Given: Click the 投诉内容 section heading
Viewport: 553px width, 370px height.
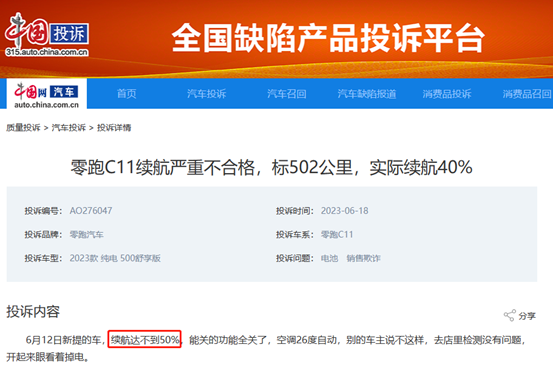Looking at the screenshot, I should (x=33, y=312).
